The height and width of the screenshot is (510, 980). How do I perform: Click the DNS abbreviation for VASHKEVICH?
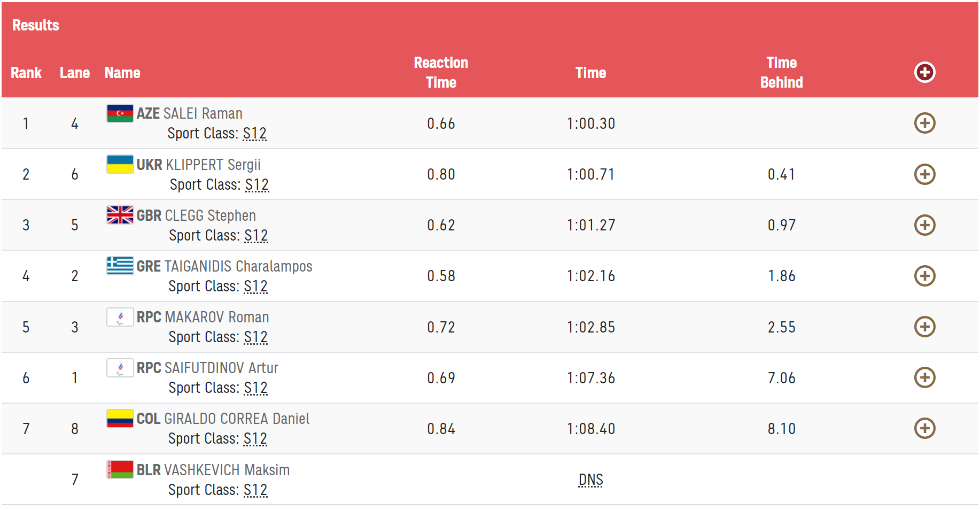[590, 480]
